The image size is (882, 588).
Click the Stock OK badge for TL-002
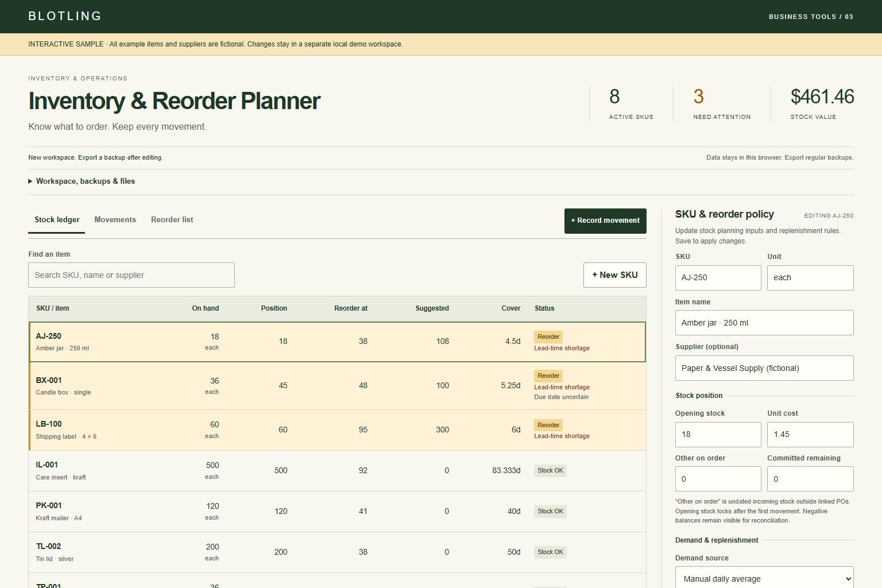550,552
